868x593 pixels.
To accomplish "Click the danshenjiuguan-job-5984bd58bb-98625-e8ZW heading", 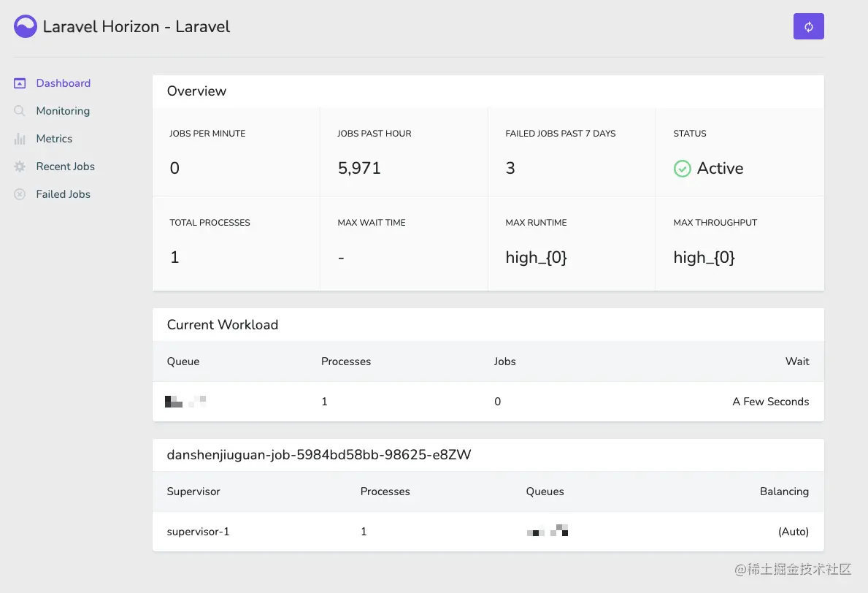I will [x=319, y=454].
